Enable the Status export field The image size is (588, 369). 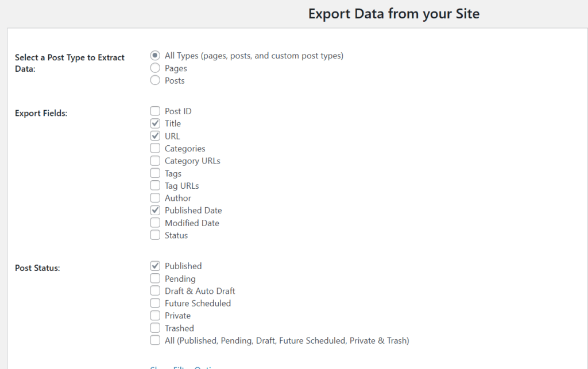(x=155, y=235)
